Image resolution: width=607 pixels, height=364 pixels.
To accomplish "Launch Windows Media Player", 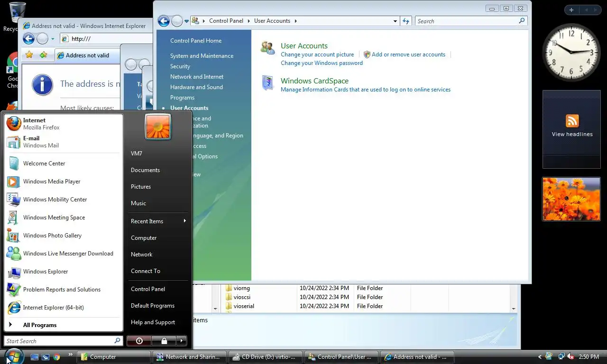I will coord(64,182).
